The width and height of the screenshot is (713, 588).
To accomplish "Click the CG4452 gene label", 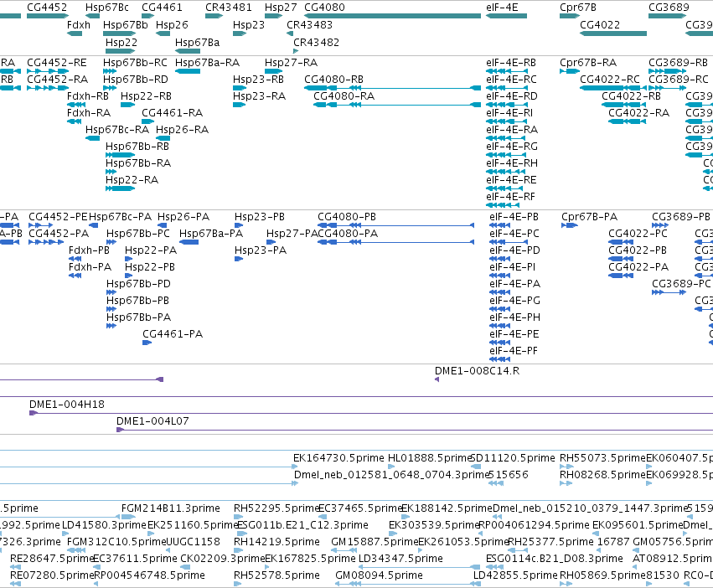I will coord(47,8).
